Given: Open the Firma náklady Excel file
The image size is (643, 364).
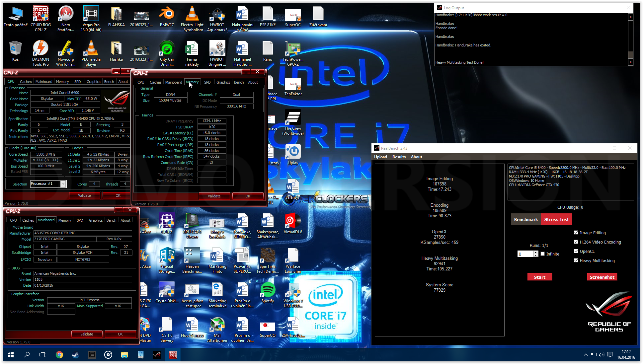Looking at the screenshot, I should pyautogui.click(x=192, y=53).
